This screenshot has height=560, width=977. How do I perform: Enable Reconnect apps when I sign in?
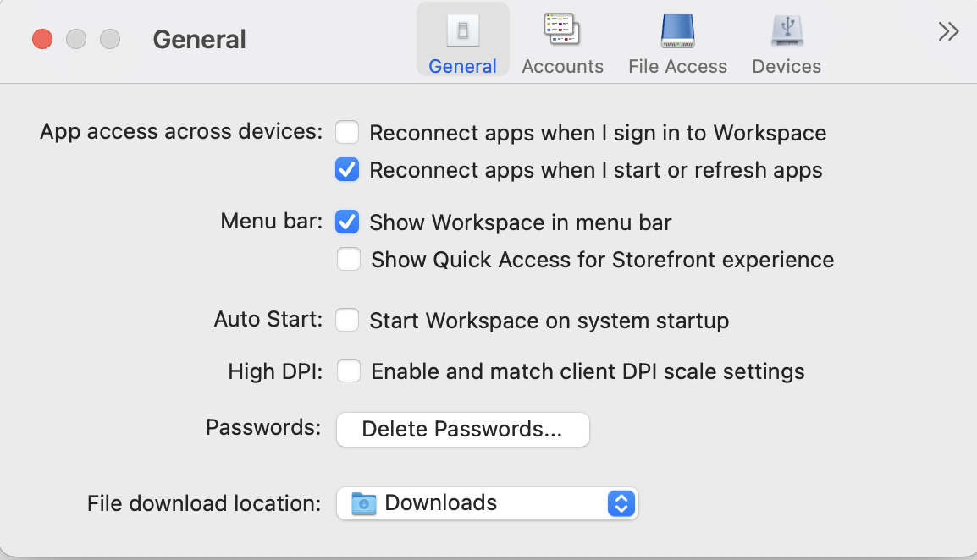click(x=347, y=132)
